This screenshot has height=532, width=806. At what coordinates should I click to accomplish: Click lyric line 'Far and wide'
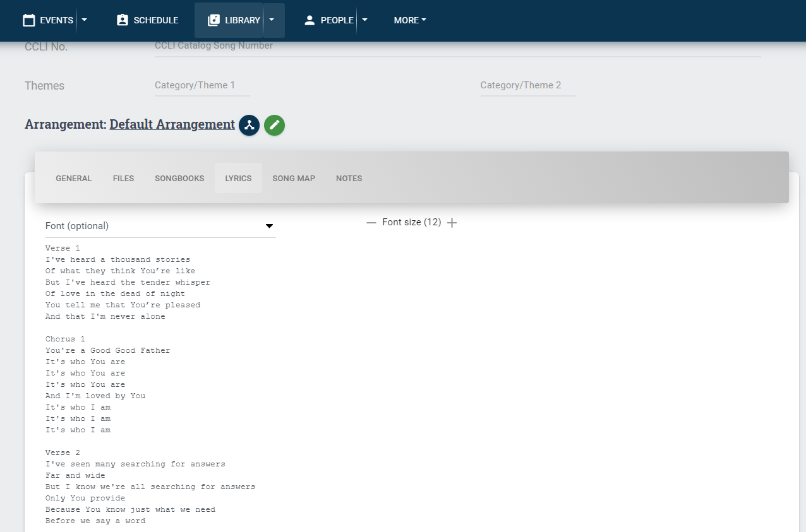point(75,476)
